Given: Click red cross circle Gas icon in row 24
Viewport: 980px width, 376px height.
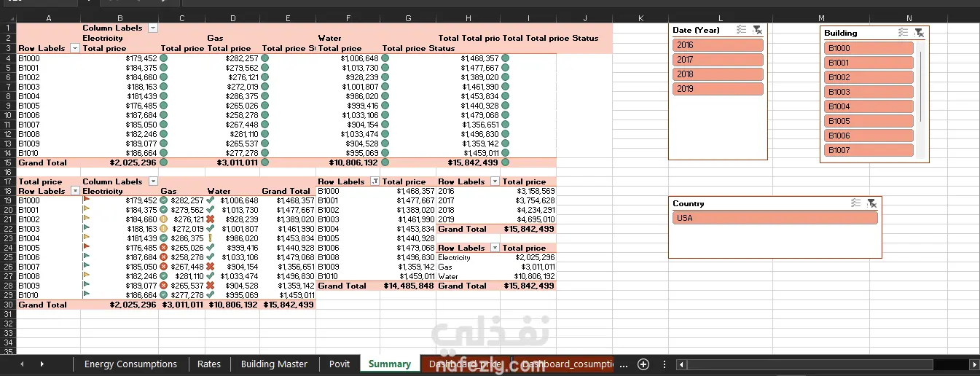Looking at the screenshot, I should click(x=163, y=248).
